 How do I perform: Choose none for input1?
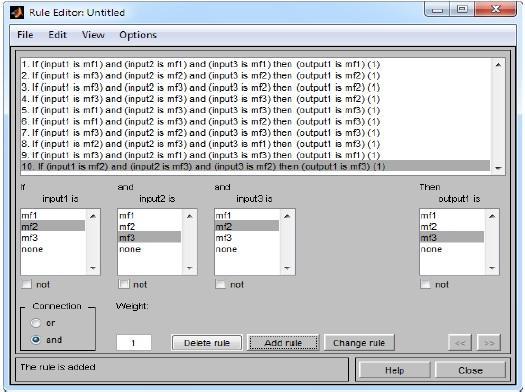coord(53,249)
